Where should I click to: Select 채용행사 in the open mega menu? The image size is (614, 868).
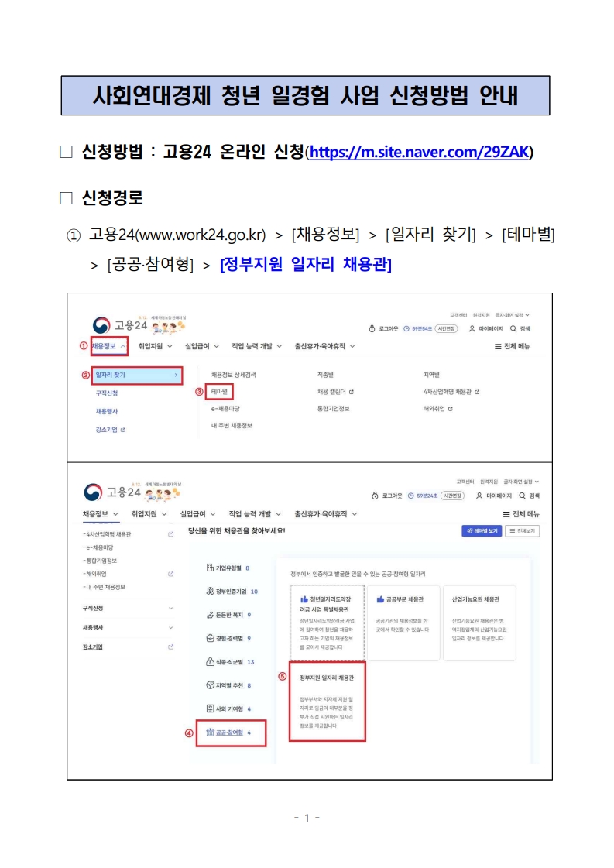[107, 411]
